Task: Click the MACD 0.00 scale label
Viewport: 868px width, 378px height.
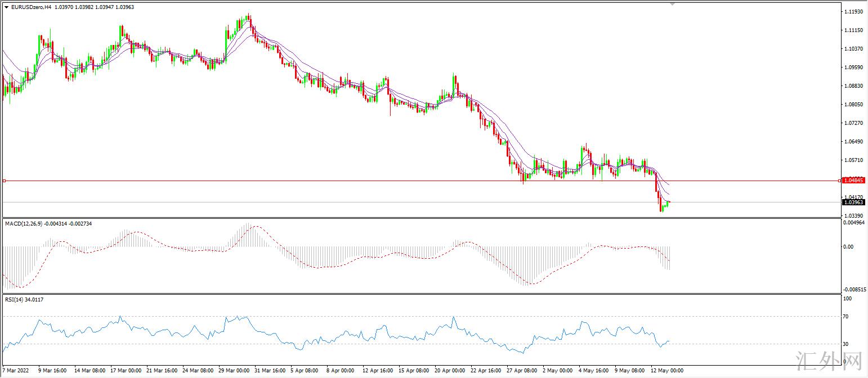Action: coord(847,246)
